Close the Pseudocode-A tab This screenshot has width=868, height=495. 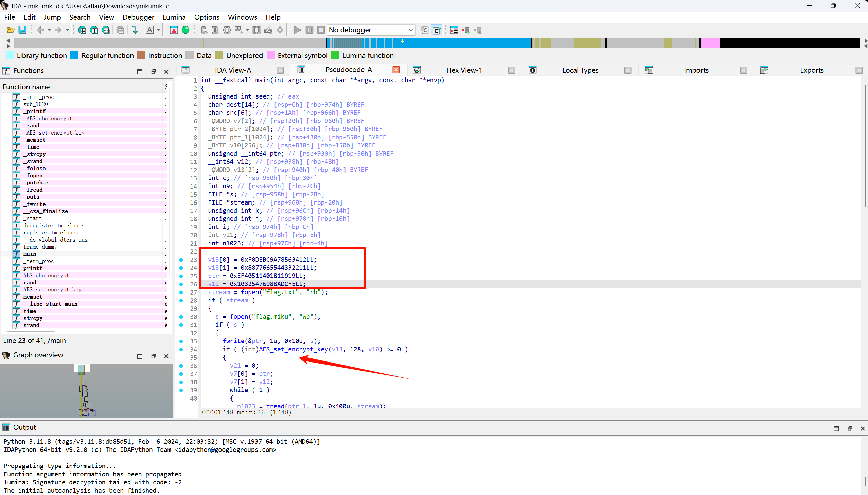tap(396, 70)
